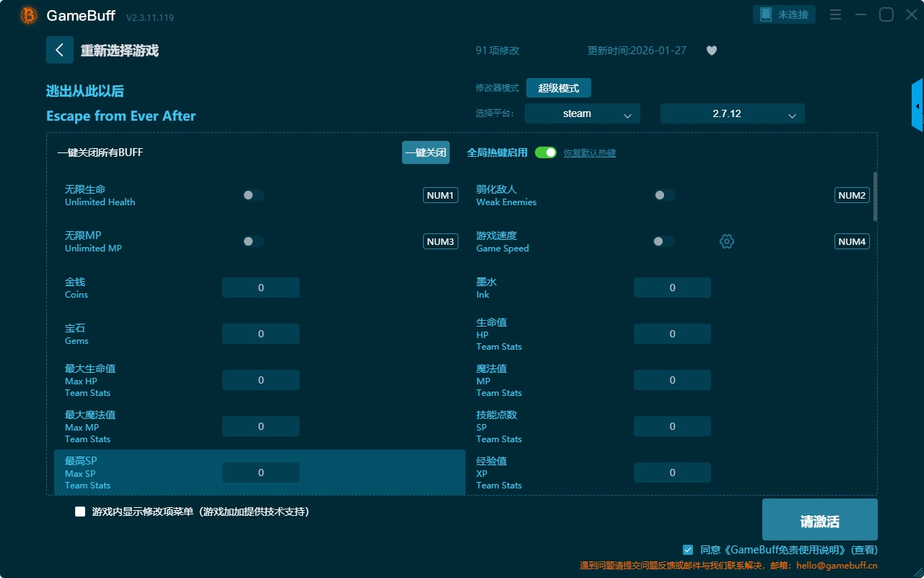Click the cheat list vertical scrollbar
924x578 pixels.
pyautogui.click(x=875, y=197)
